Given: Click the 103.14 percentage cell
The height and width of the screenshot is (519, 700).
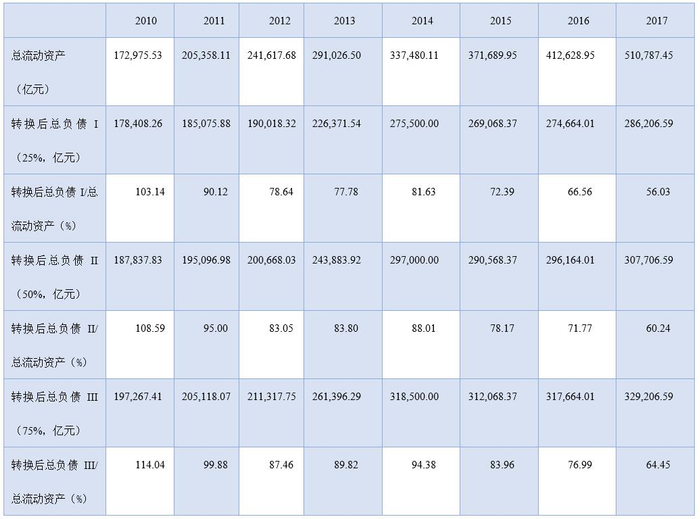Looking at the screenshot, I should (145, 189).
